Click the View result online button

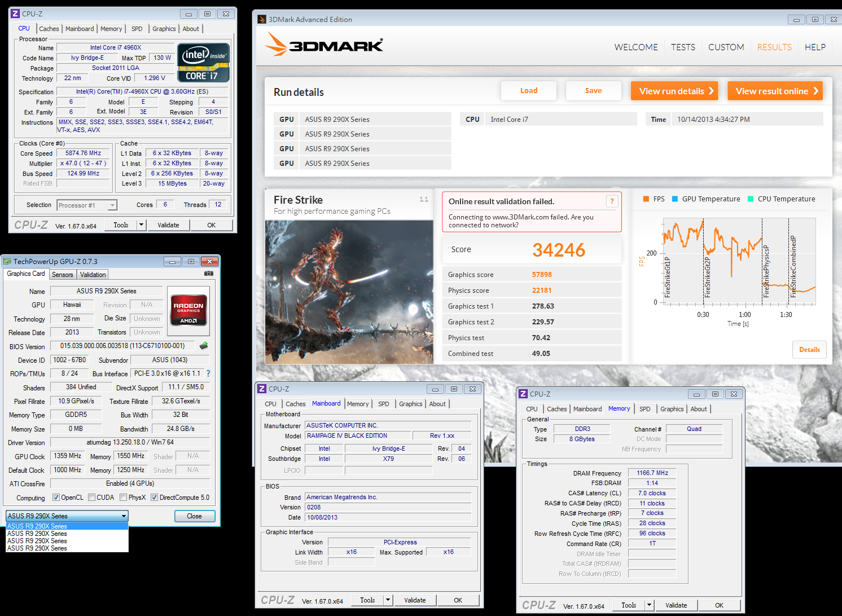coord(775,91)
